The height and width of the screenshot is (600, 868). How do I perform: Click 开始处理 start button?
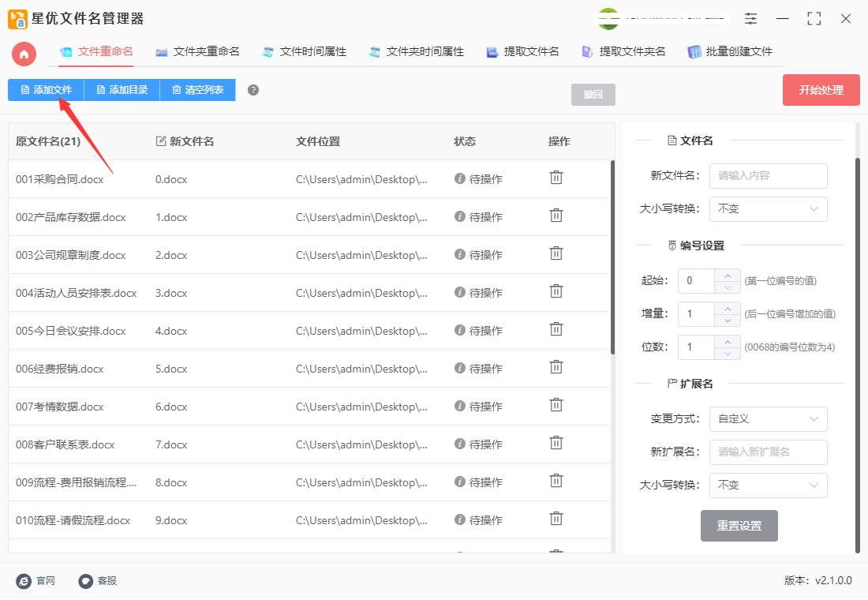[821, 90]
